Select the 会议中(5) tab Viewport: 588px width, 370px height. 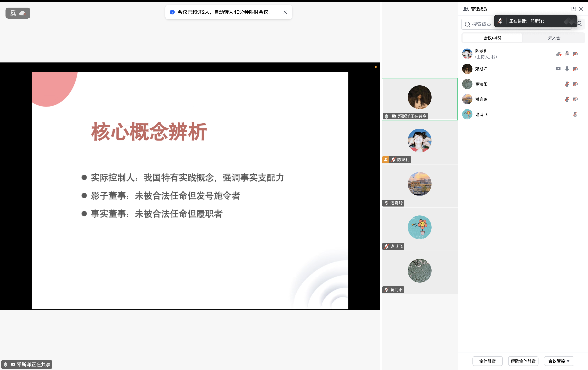coord(492,38)
